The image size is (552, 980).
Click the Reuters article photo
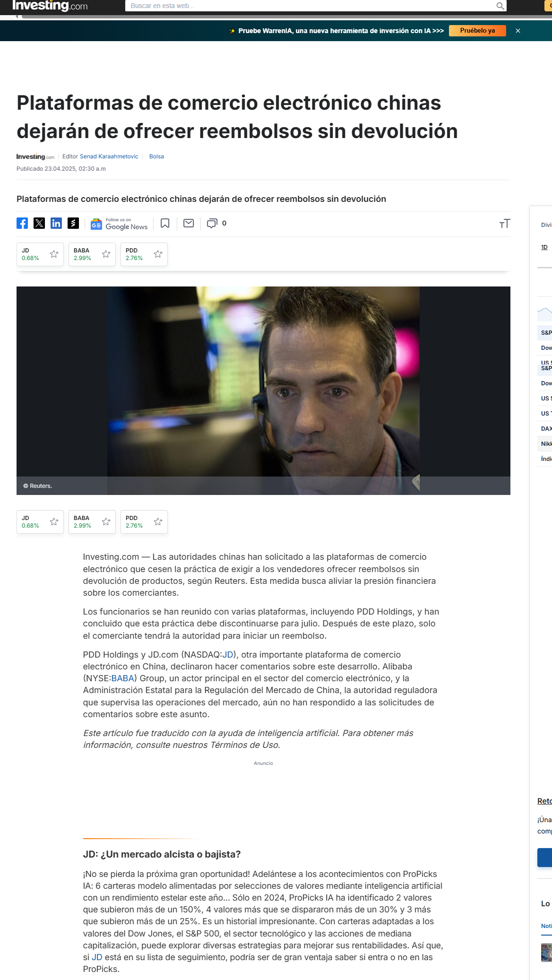[263, 390]
